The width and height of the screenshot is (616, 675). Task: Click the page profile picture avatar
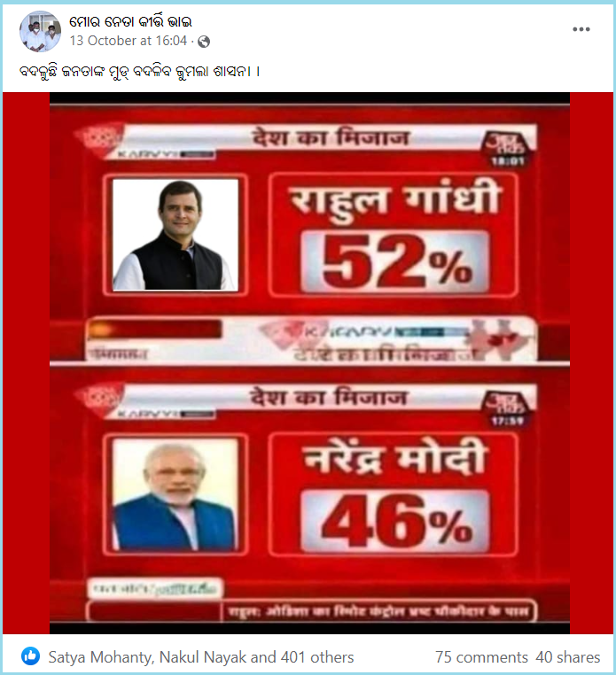40,31
